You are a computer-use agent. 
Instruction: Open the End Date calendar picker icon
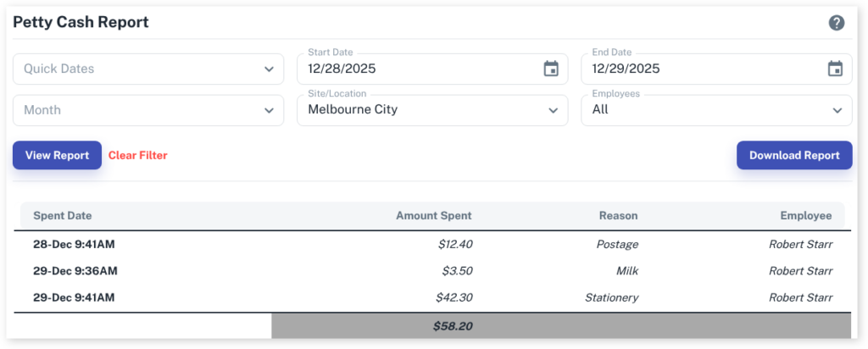tap(835, 69)
